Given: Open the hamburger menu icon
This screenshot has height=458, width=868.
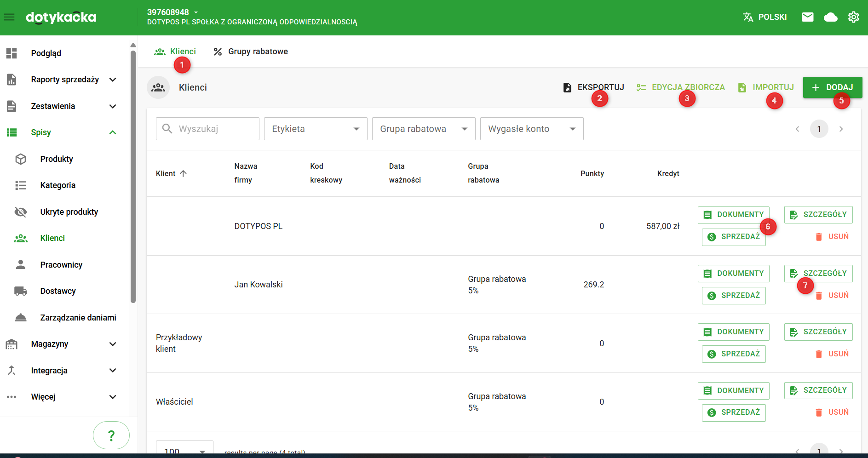Looking at the screenshot, I should 9,17.
